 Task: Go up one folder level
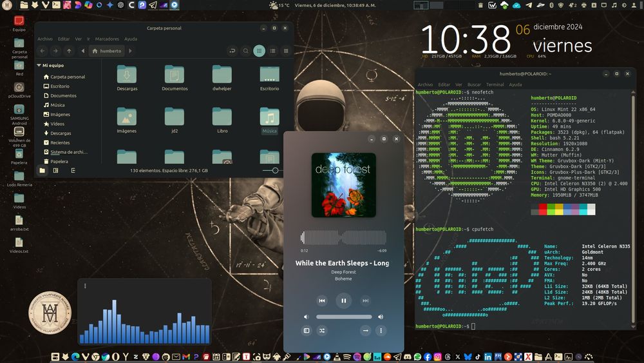point(69,51)
